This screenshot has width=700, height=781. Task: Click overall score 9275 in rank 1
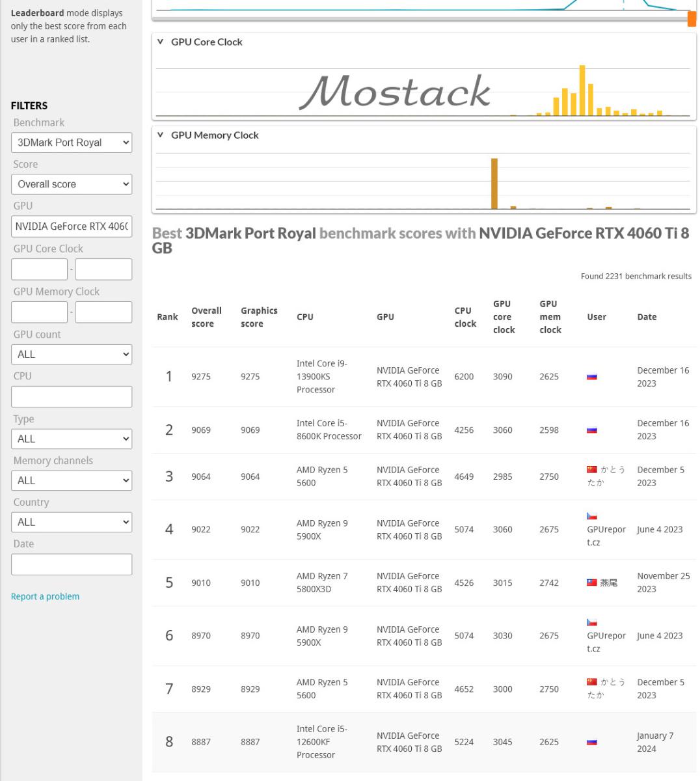201,377
